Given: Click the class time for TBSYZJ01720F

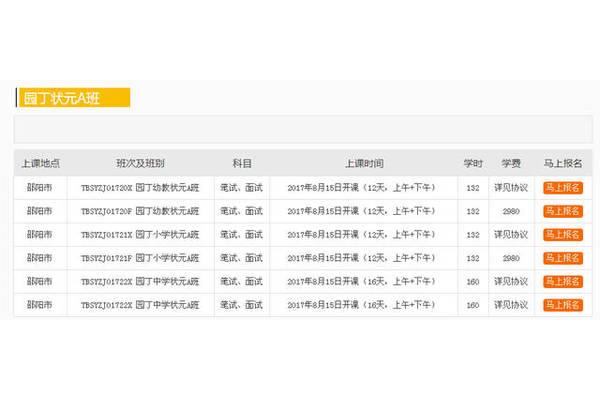Looking at the screenshot, I should click(362, 211).
